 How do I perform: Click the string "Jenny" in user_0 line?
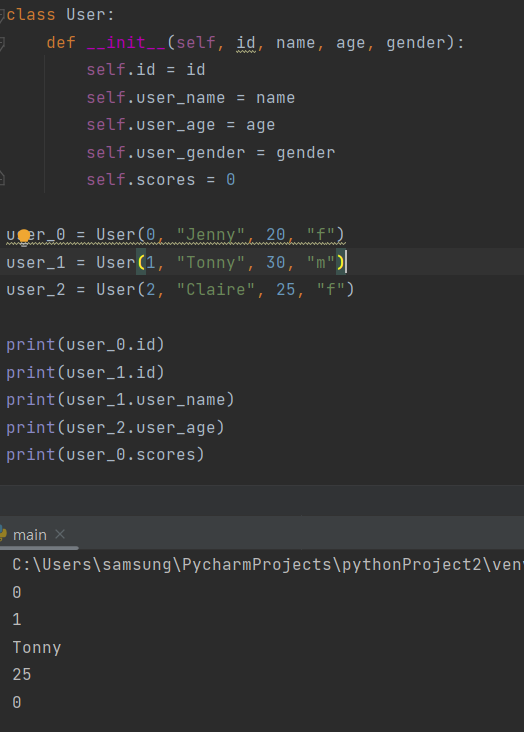[x=211, y=234]
